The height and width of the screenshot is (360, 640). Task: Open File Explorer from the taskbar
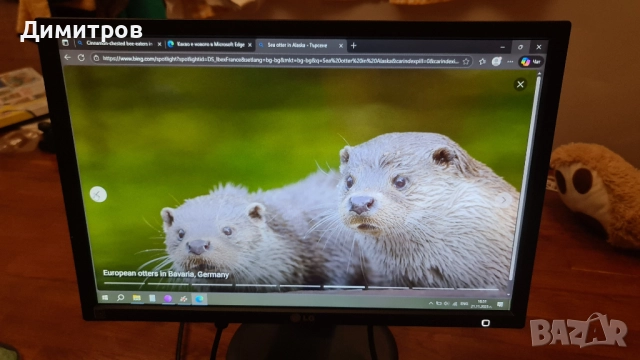pos(137,298)
